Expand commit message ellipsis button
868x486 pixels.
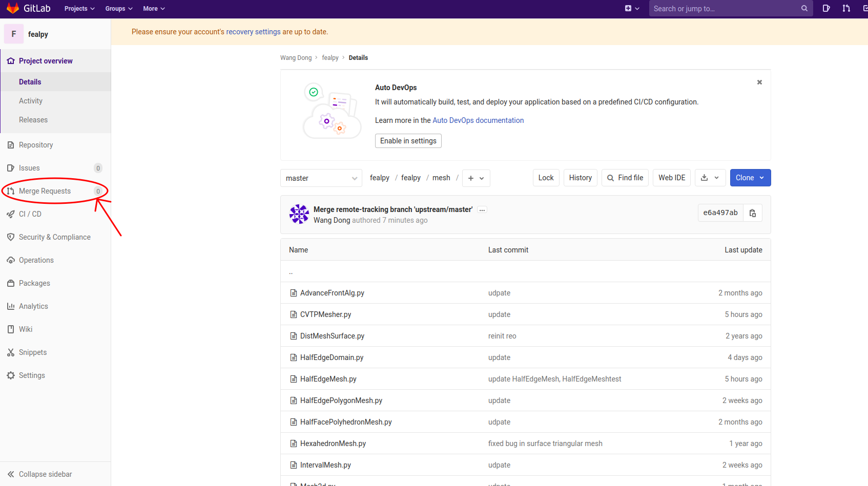(482, 210)
